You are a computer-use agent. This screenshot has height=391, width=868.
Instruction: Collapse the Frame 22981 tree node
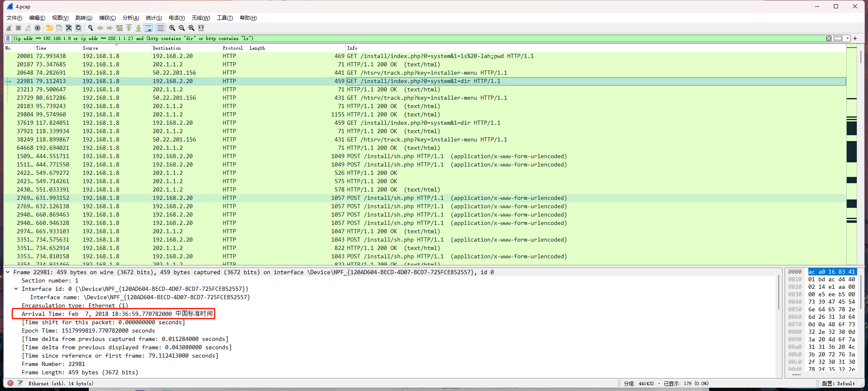[8, 272]
